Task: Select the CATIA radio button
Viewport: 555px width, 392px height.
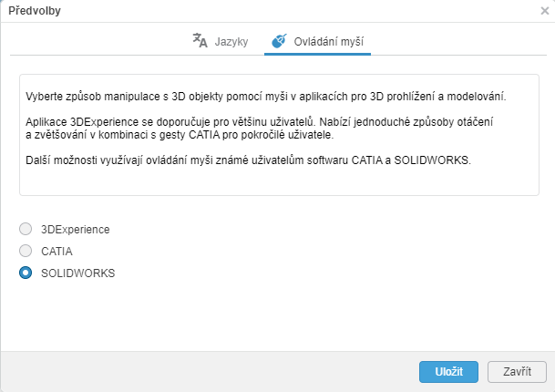Action: point(26,251)
